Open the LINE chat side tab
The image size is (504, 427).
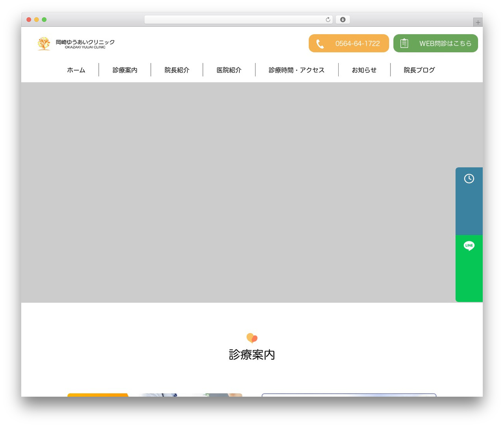coord(469,269)
